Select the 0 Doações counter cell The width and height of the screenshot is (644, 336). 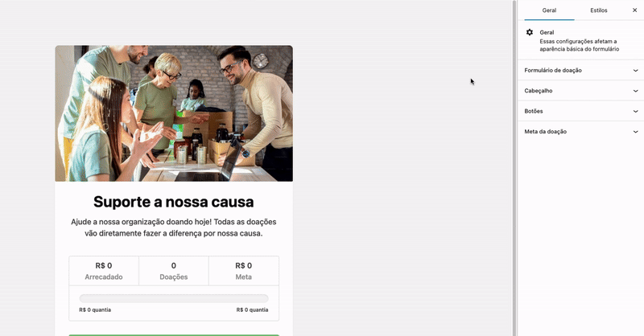pos(174,271)
